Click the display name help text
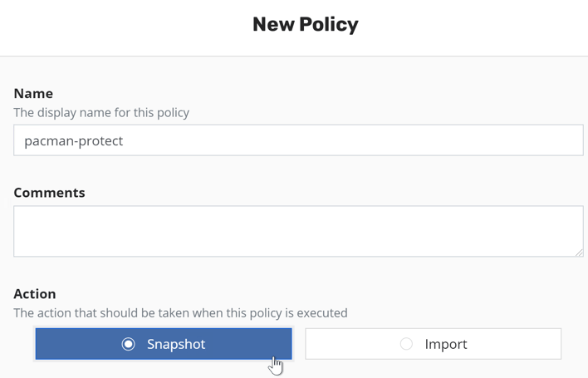Screen dimensions: 588x378 (101, 112)
